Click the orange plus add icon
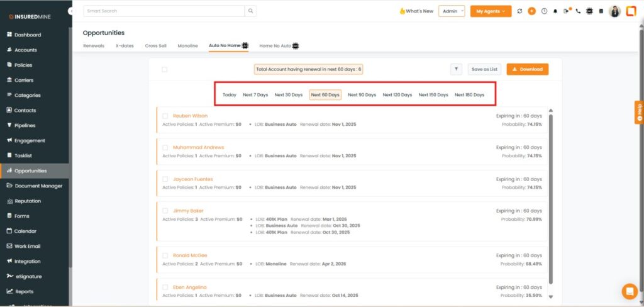This screenshot has height=307, width=644. 532,11
